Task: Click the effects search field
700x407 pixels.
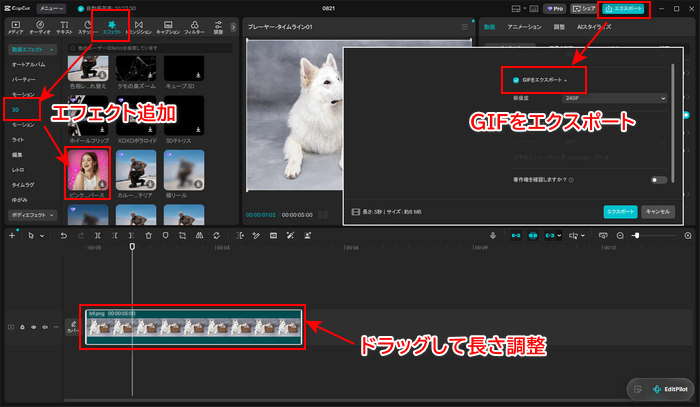Action: point(150,48)
